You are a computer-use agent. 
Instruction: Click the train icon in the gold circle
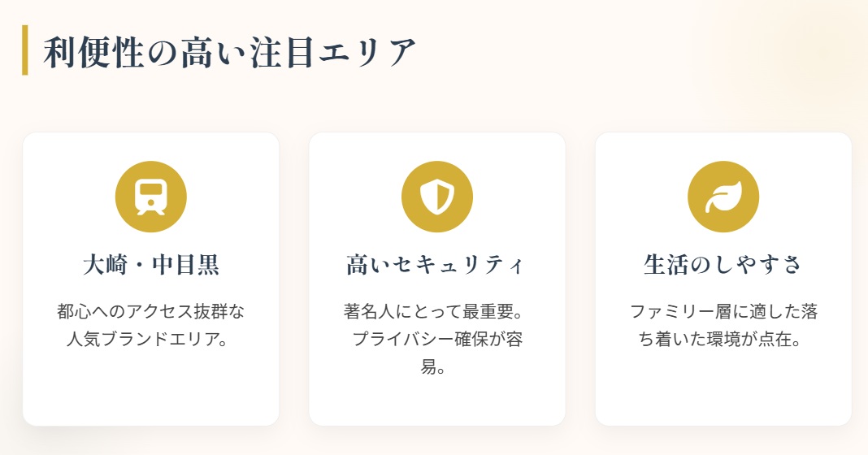click(151, 197)
